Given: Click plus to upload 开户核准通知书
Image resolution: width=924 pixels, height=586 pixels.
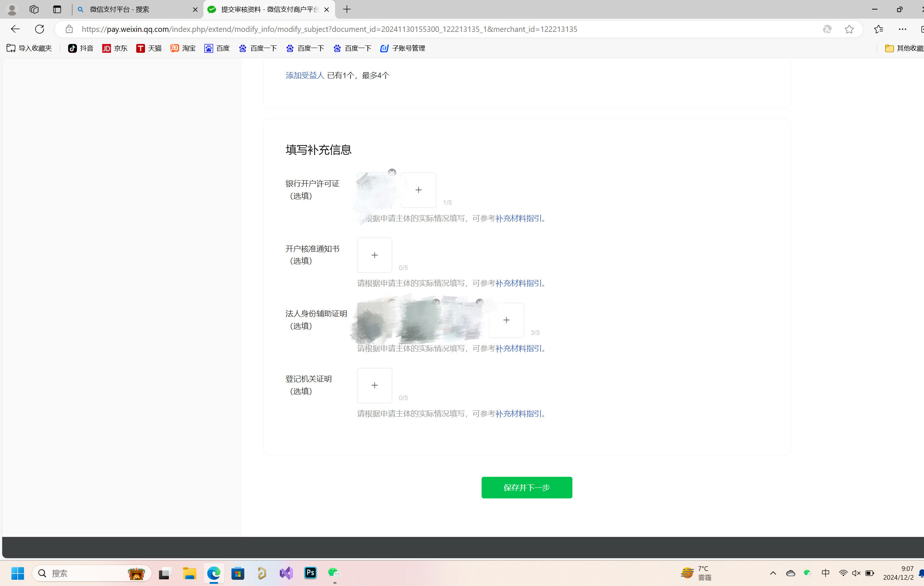Looking at the screenshot, I should tap(375, 255).
